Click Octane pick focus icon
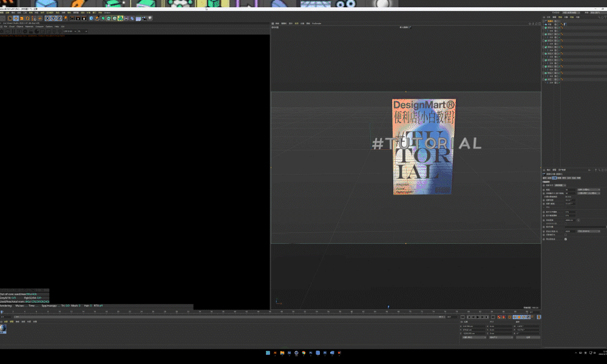Screen dimensions: 607x364 point(54,32)
